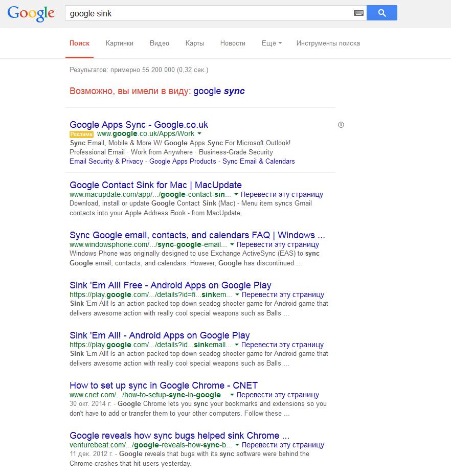
Task: Click the venturebeat.com green URL text
Action: tap(151, 445)
